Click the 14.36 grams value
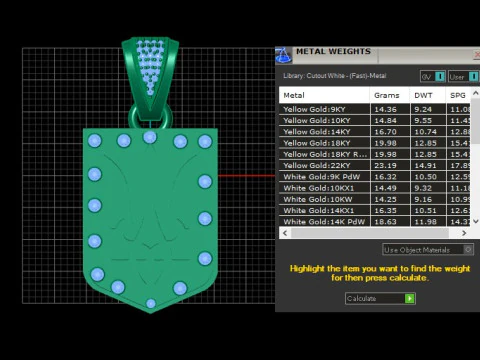 click(385, 109)
